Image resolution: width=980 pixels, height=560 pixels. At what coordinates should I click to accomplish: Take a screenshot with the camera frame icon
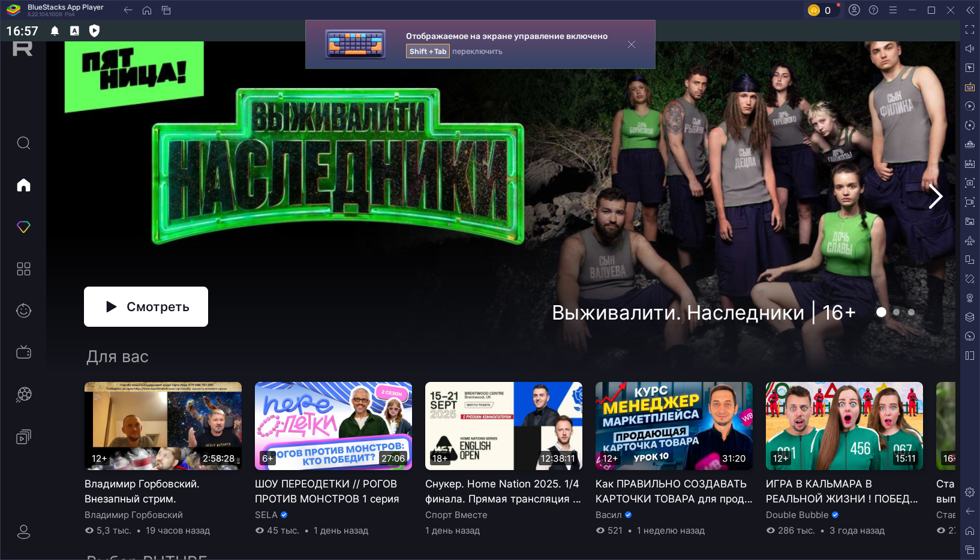pos(970,183)
